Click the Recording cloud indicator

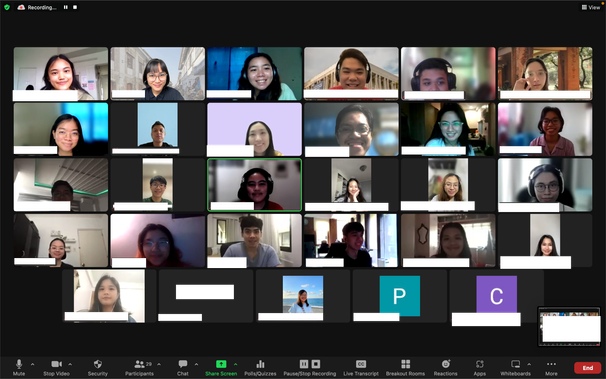coord(37,7)
